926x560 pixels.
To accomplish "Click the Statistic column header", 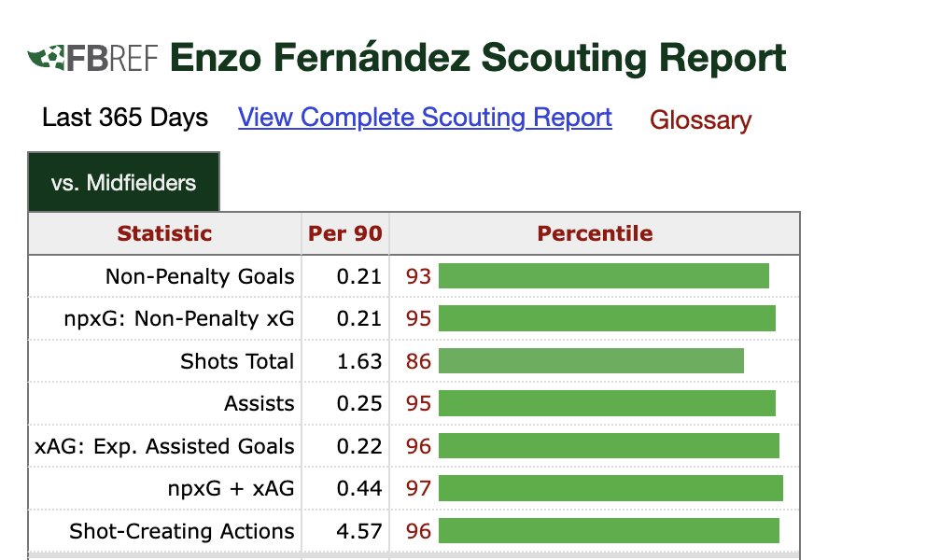I will [x=164, y=233].
